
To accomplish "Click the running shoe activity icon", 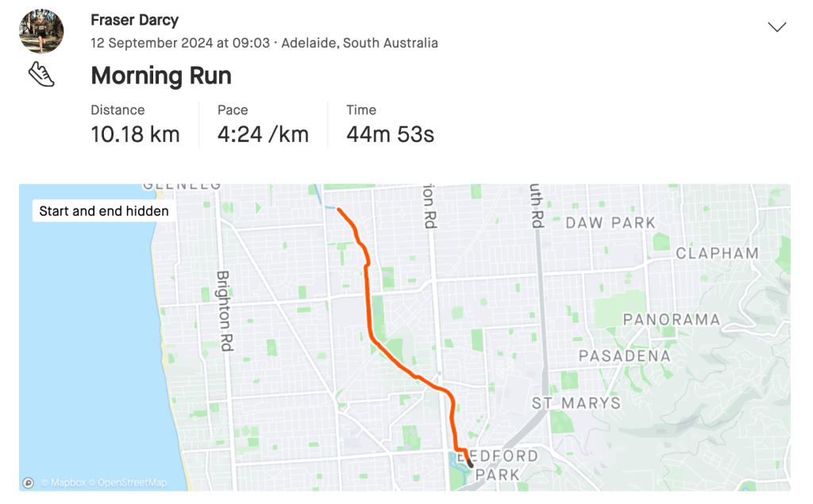I will [x=41, y=75].
